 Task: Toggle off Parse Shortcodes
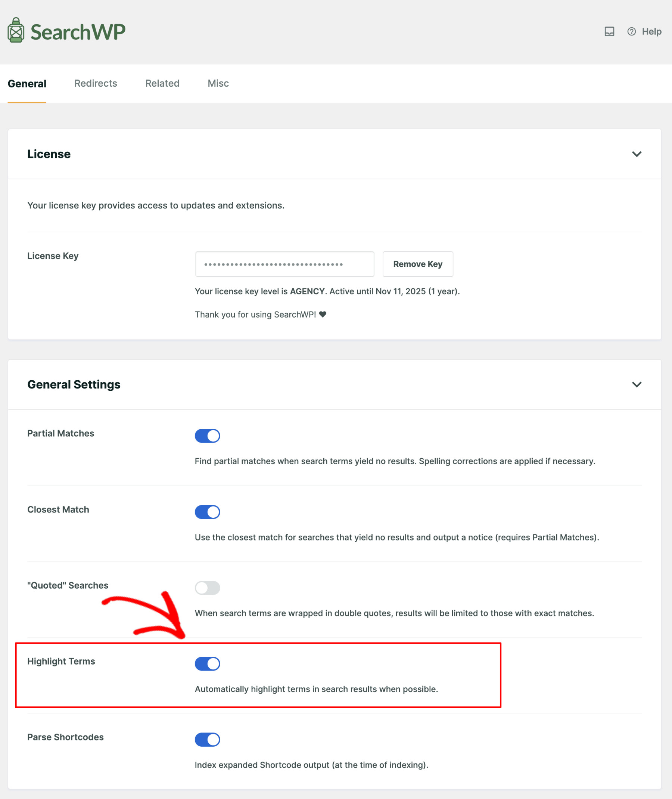pyautogui.click(x=207, y=739)
